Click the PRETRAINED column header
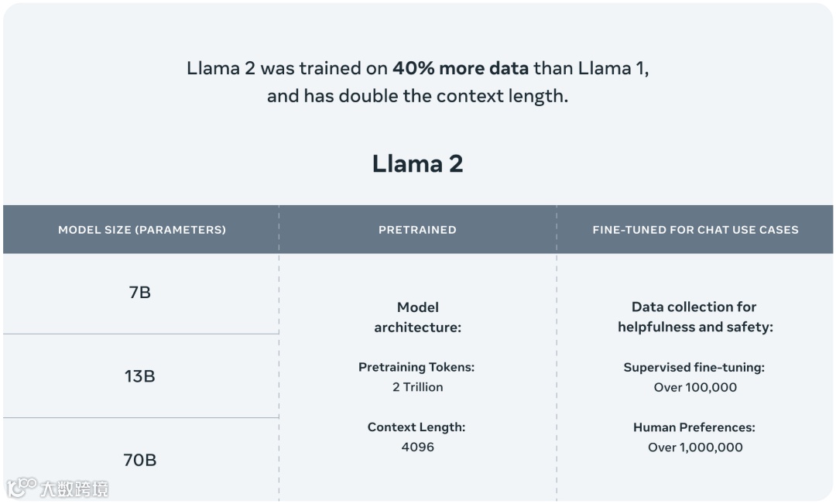This screenshot has height=504, width=836. point(417,230)
